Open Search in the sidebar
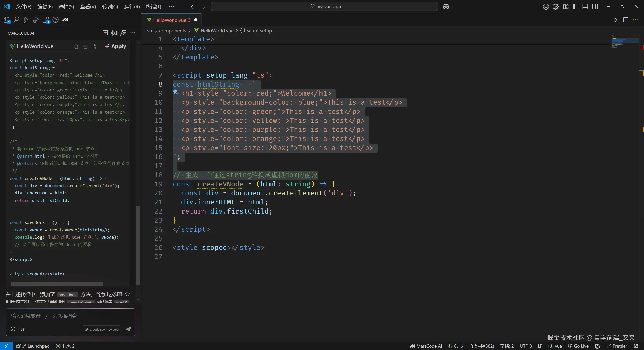644x350 pixels. coord(16,20)
